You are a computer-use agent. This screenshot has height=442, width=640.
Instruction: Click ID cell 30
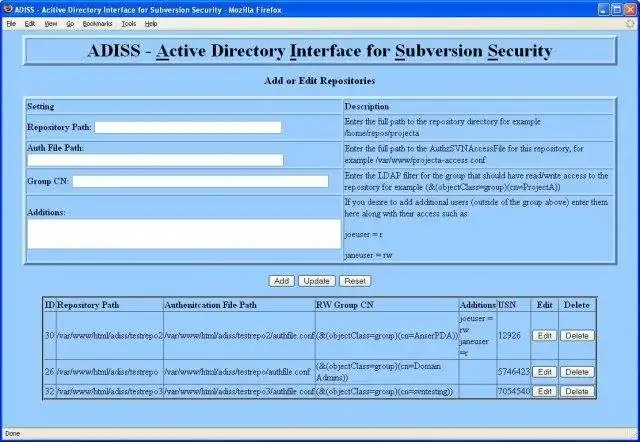click(x=49, y=335)
